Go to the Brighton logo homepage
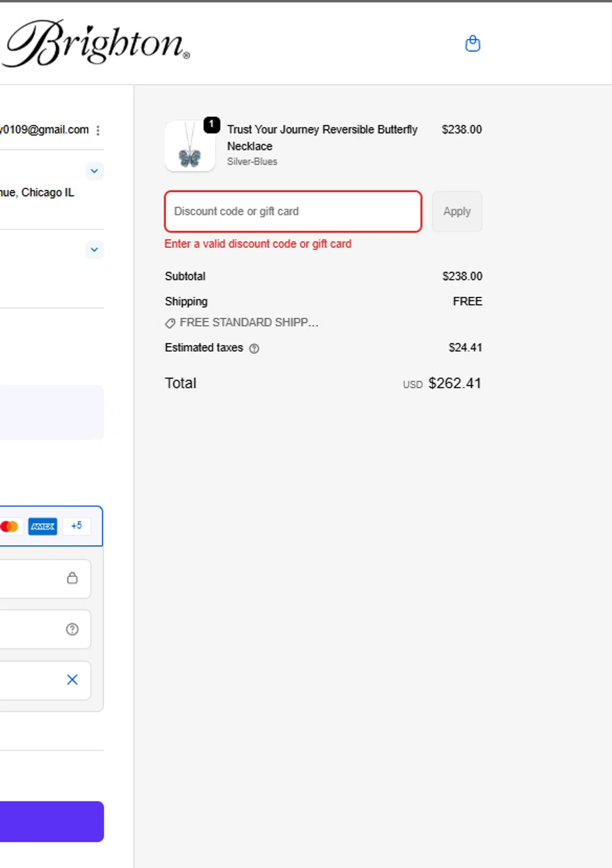 (95, 43)
